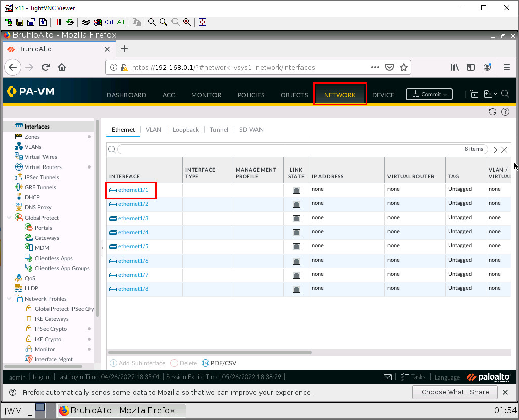Refresh the interfaces list using the refresh icon
This screenshot has width=519, height=420.
coord(492,112)
